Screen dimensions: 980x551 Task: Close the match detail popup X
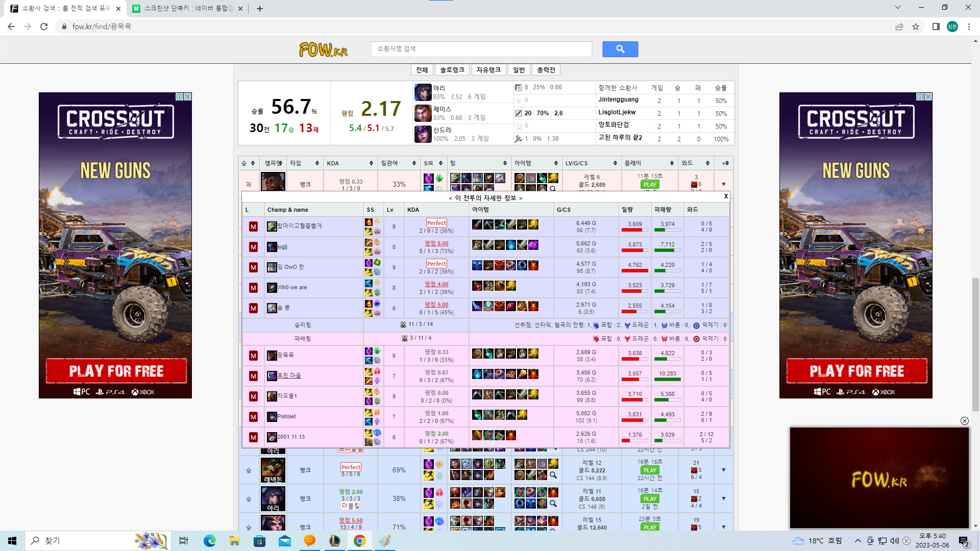tap(726, 196)
